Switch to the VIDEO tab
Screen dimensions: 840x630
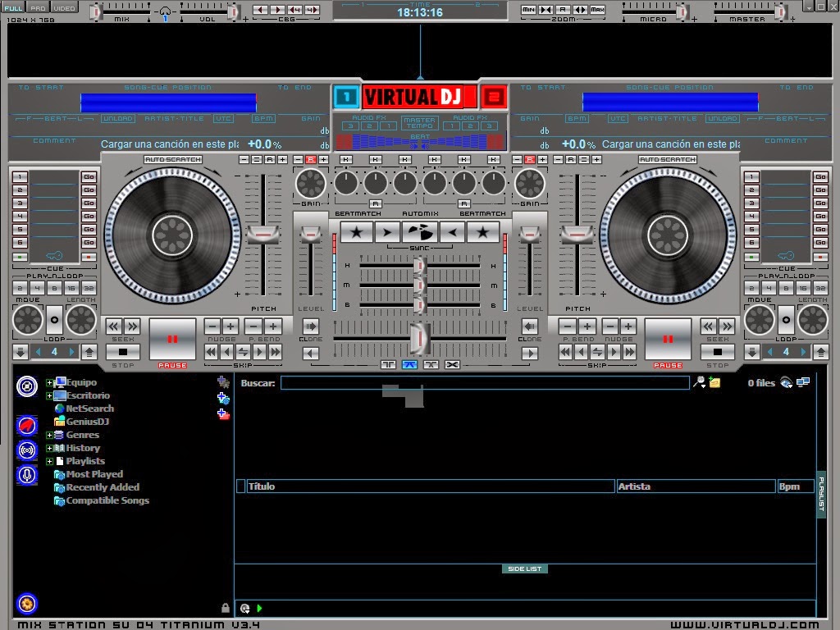63,6
